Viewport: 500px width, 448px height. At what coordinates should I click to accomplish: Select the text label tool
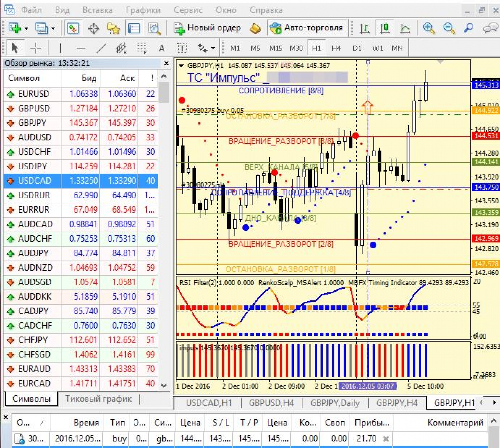pyautogui.click(x=182, y=48)
